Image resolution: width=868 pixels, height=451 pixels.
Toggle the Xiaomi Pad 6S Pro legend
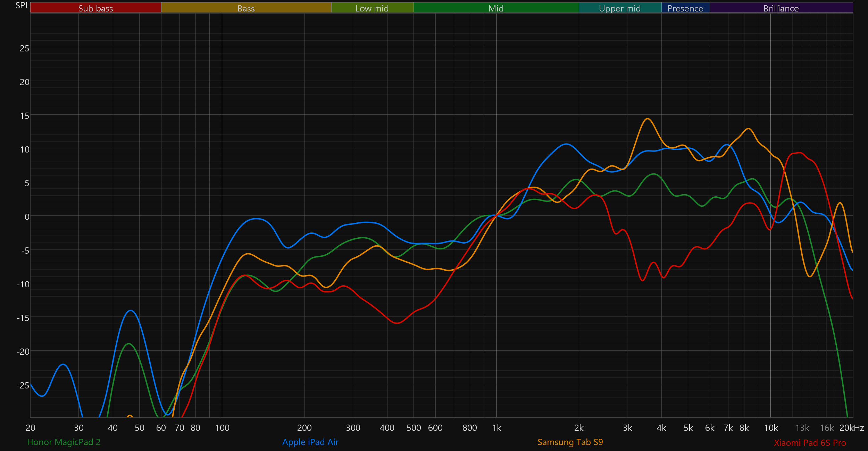click(810, 443)
